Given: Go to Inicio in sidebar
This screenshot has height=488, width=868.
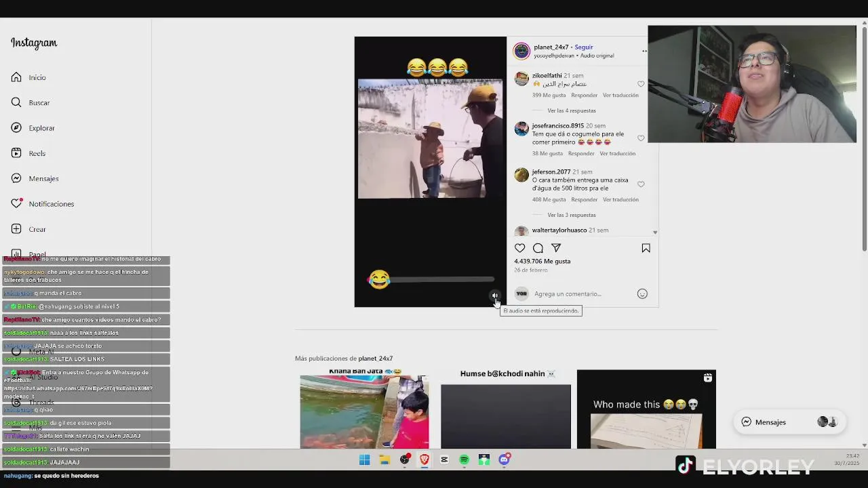Looking at the screenshot, I should (x=37, y=77).
